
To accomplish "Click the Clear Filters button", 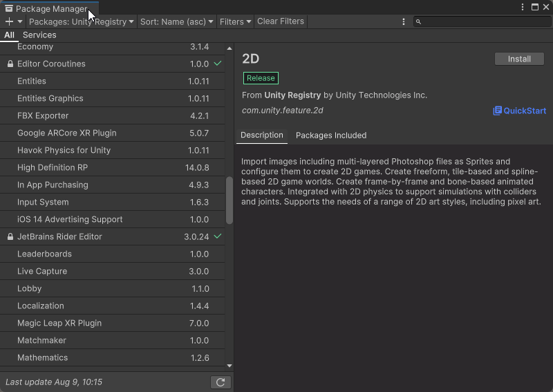I will pos(281,21).
